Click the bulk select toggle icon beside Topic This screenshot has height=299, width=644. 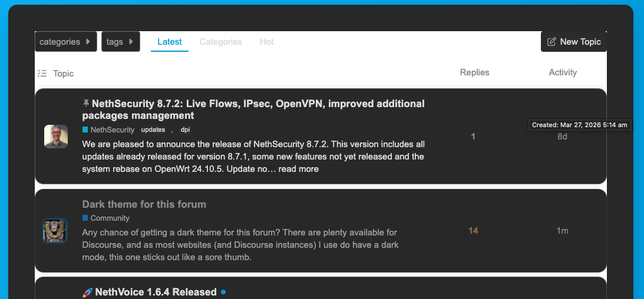(42, 74)
